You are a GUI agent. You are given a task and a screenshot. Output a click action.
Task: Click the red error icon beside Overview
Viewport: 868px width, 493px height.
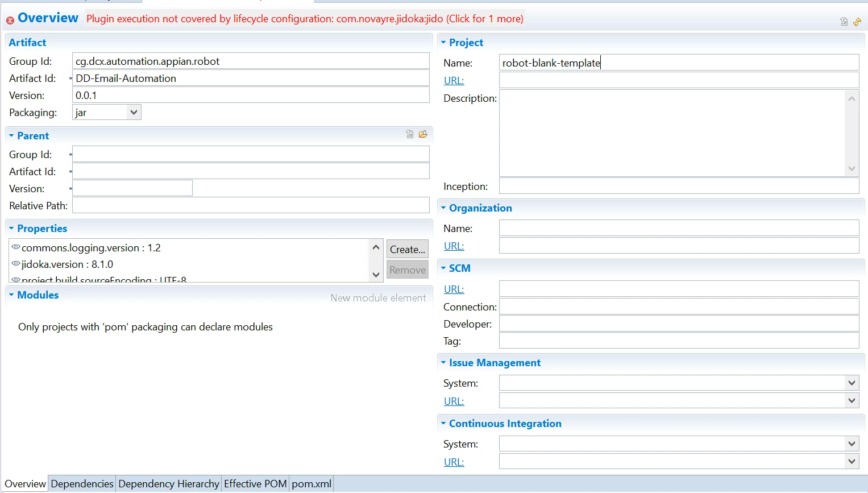click(10, 20)
